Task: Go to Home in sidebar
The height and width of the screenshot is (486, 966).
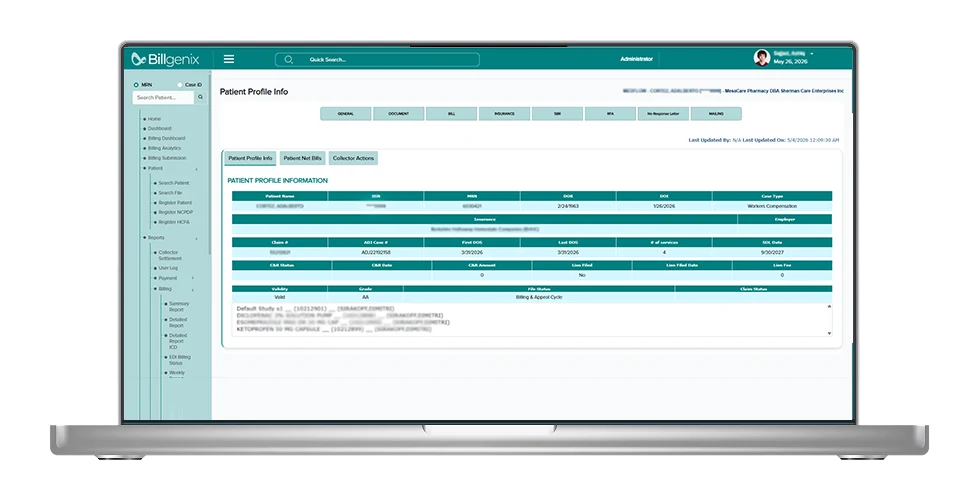Action: tap(154, 119)
